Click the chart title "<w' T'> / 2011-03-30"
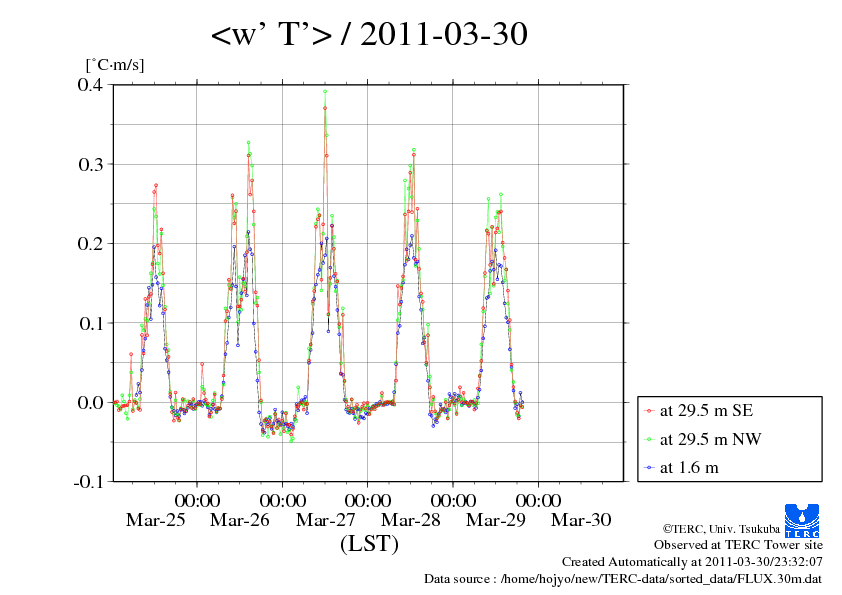Screen dimensions: 842x595 [369, 34]
